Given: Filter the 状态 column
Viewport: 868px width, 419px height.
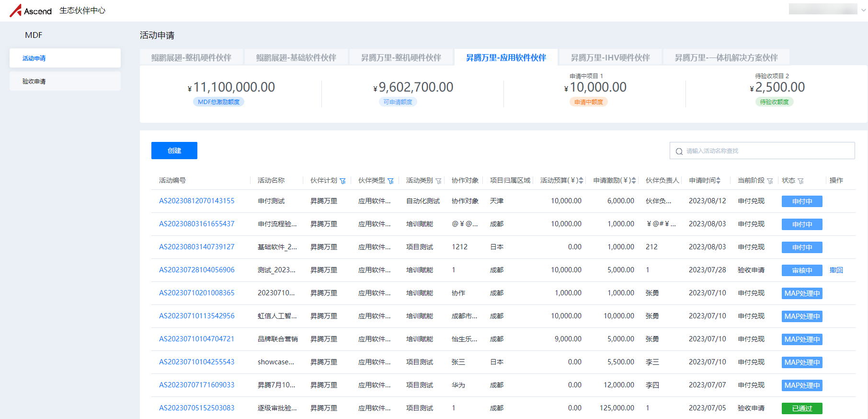Looking at the screenshot, I should click(x=800, y=181).
